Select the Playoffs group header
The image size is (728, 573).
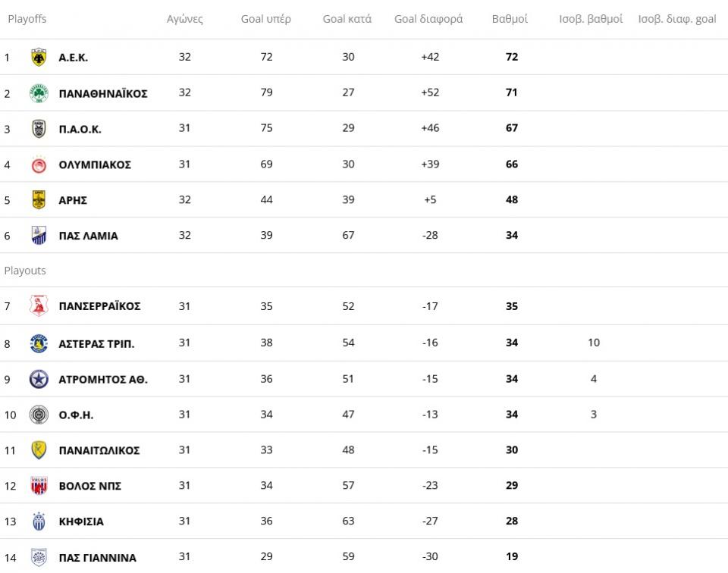pyautogui.click(x=27, y=19)
